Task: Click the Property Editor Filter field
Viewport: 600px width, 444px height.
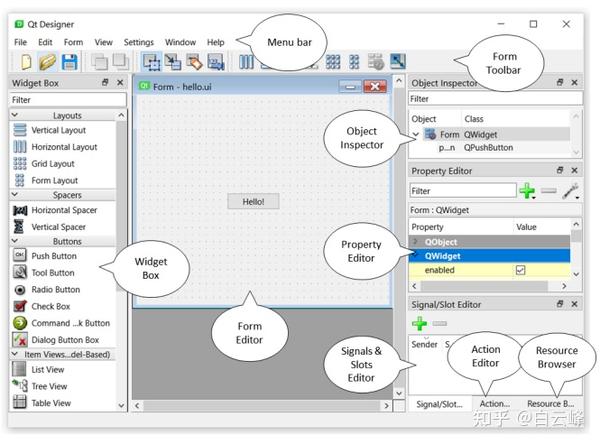Action: point(463,191)
